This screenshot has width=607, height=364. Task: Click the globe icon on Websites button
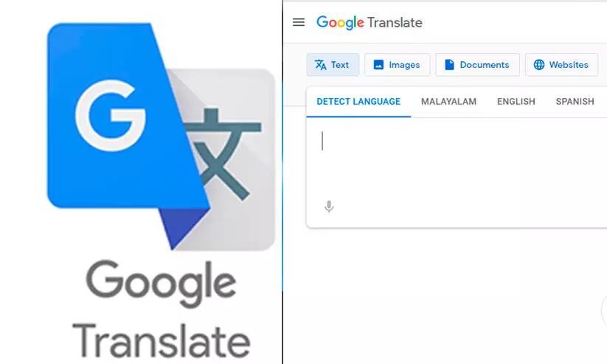[539, 65]
